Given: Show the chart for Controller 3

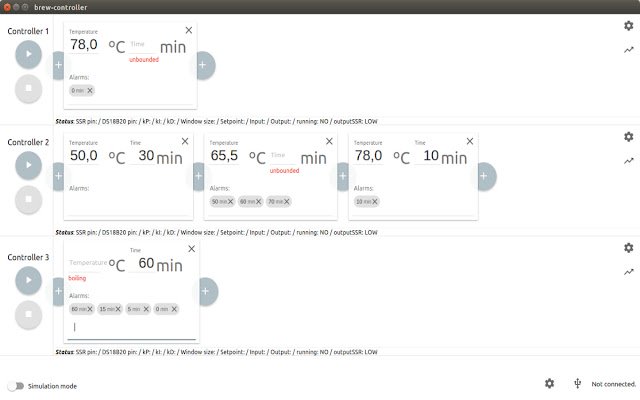Looking at the screenshot, I should point(629,272).
